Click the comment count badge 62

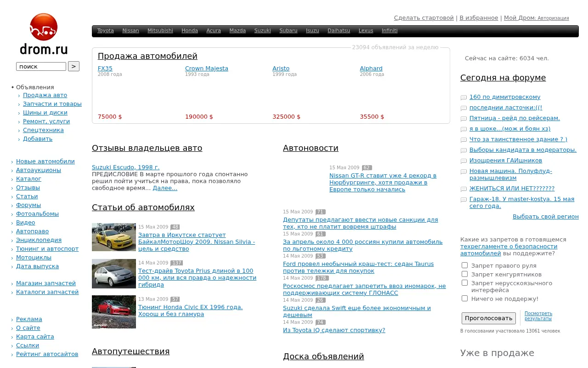367,168
